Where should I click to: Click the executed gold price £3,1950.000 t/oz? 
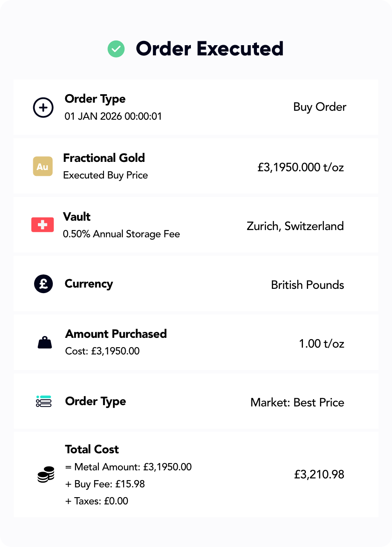tap(300, 167)
